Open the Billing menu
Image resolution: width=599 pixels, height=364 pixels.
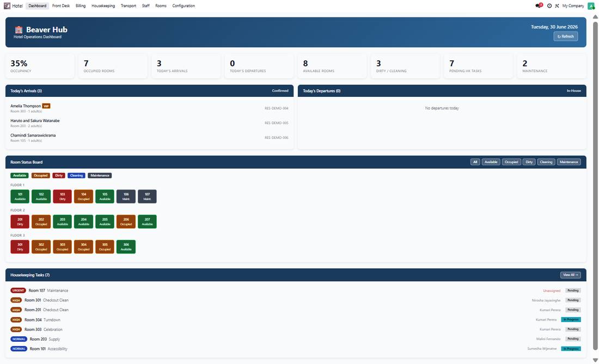tap(81, 6)
